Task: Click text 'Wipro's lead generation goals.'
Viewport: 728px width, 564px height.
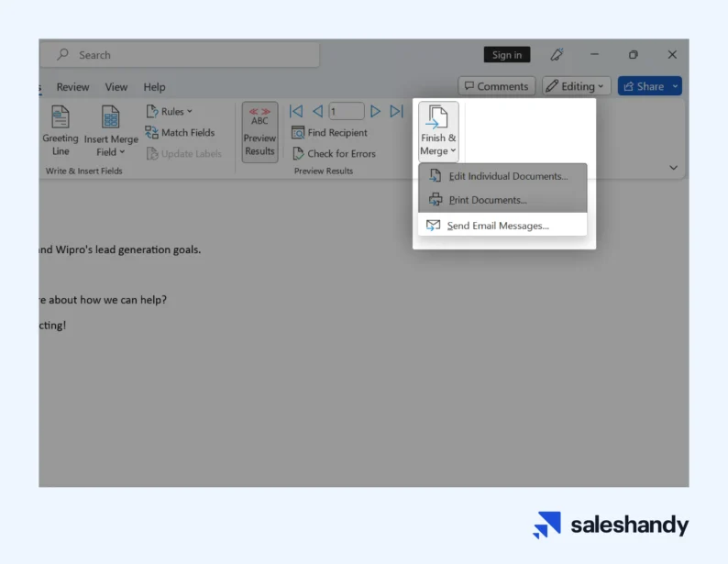Action: [x=128, y=249]
